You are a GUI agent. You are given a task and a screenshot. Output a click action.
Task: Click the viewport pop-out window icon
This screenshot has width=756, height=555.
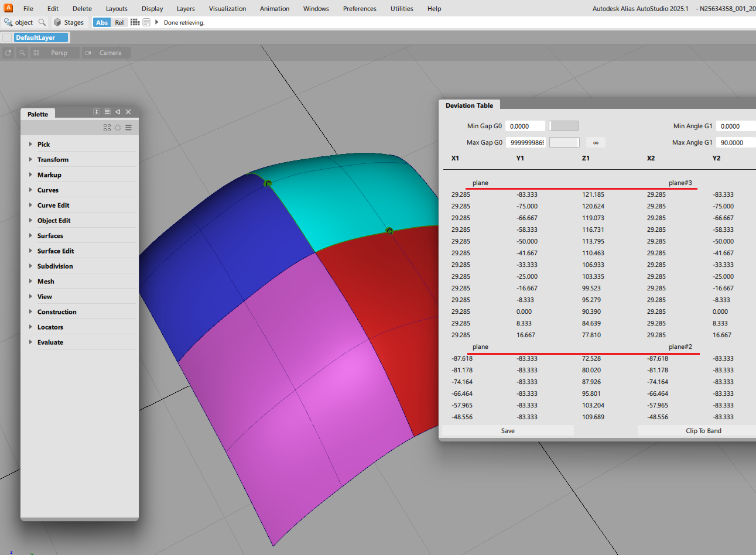(x=8, y=53)
